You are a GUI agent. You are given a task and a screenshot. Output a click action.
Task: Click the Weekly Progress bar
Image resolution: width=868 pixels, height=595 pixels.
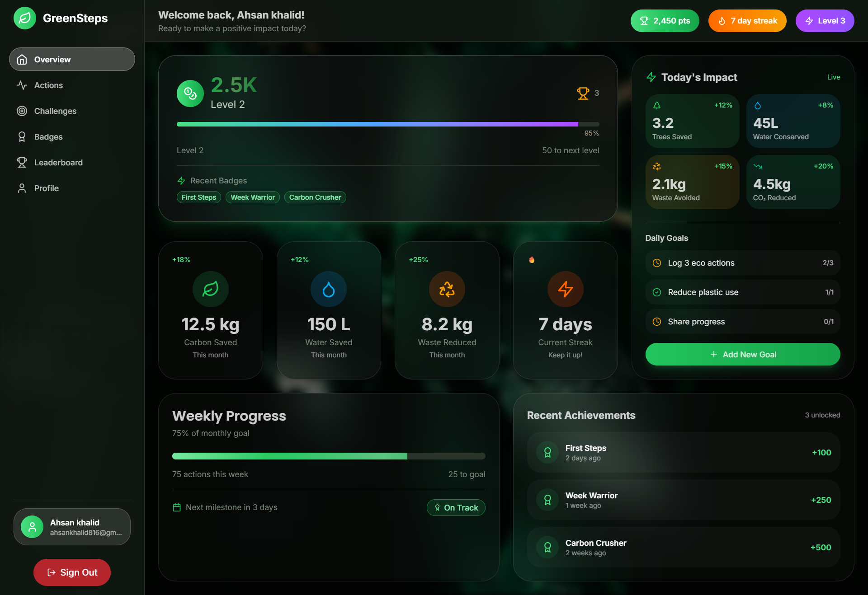coord(329,456)
